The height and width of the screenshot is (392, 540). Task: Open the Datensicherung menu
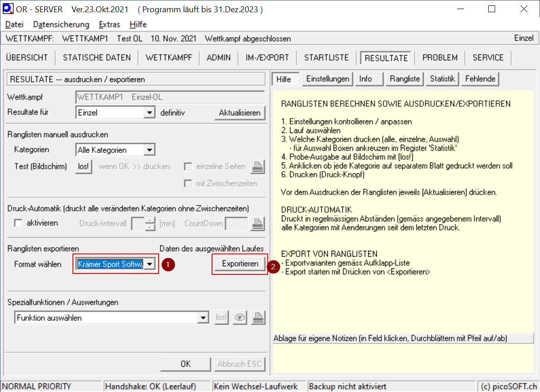[x=61, y=24]
